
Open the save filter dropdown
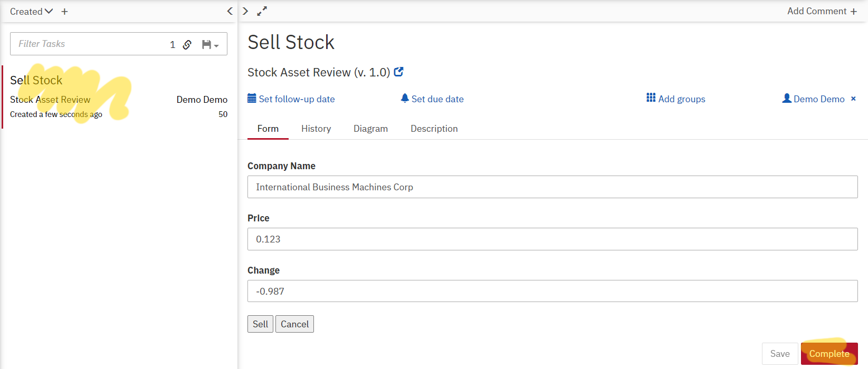210,45
